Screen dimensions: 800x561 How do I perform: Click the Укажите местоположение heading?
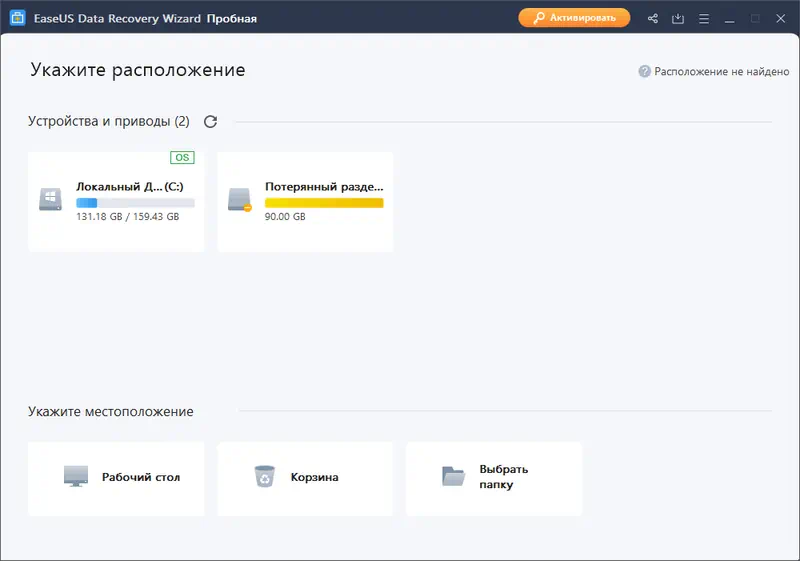coord(111,412)
